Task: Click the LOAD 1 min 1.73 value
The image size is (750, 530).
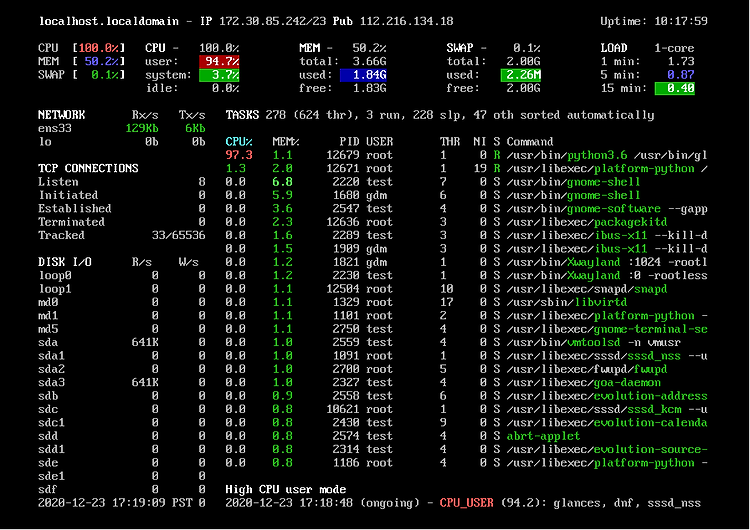Action: 681,61
